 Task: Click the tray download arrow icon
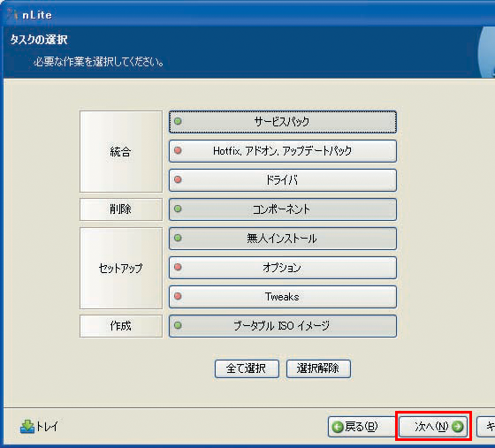tap(27, 427)
